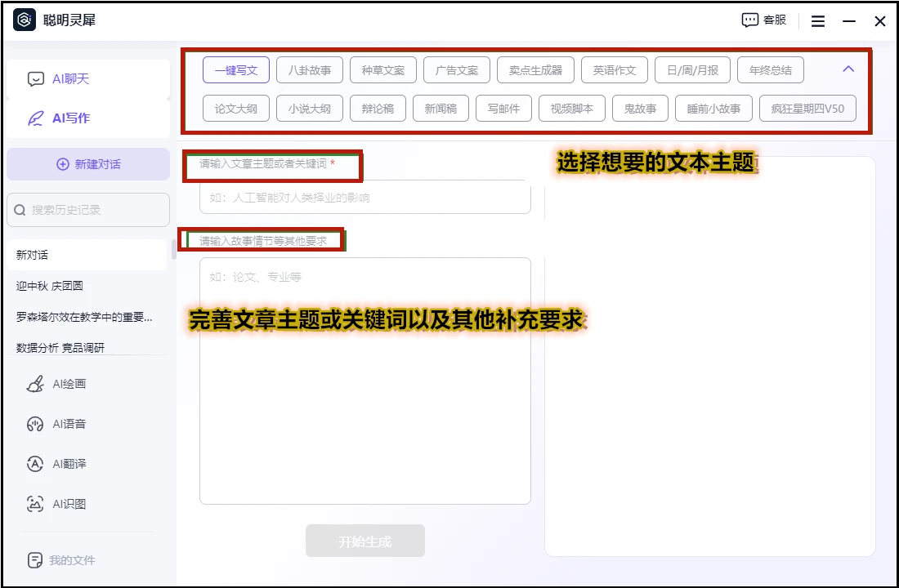Open AI识图 tool
The height and width of the screenshot is (588, 899).
(x=56, y=504)
